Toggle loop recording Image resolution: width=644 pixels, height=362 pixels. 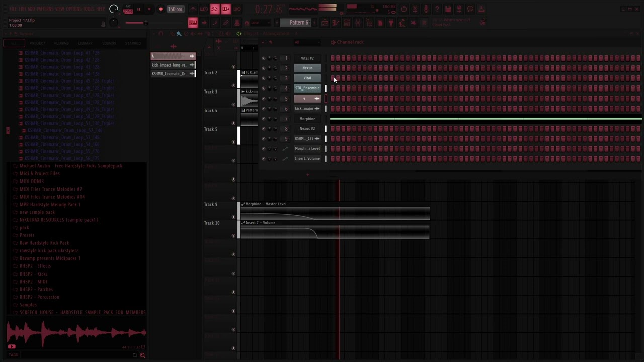[237, 9]
